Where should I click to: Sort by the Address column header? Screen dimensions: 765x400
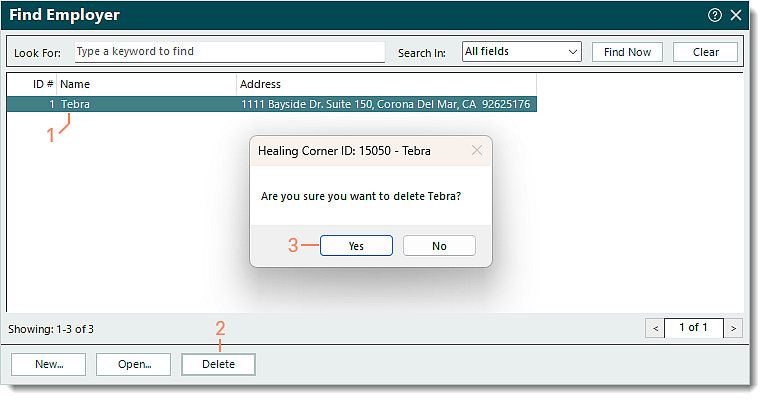[x=386, y=84]
